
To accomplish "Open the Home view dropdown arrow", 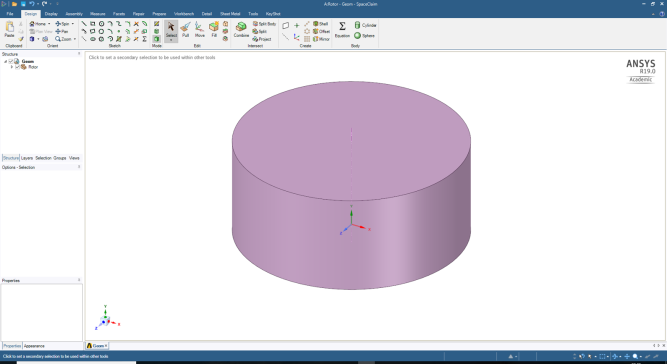I will (x=49, y=24).
